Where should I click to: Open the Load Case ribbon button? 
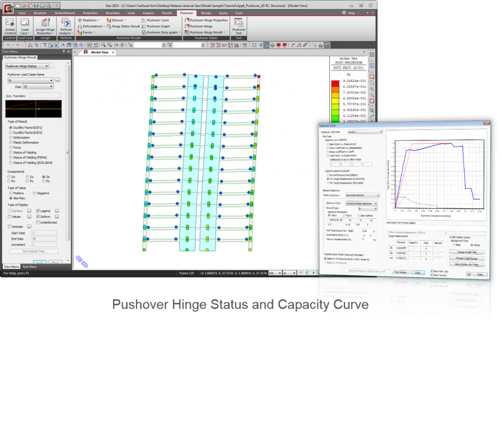25,26
